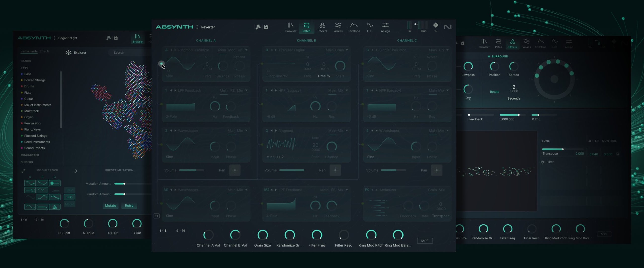Click the Explorer icon in the browser
Viewport: 644px width, 268px height.
click(69, 53)
